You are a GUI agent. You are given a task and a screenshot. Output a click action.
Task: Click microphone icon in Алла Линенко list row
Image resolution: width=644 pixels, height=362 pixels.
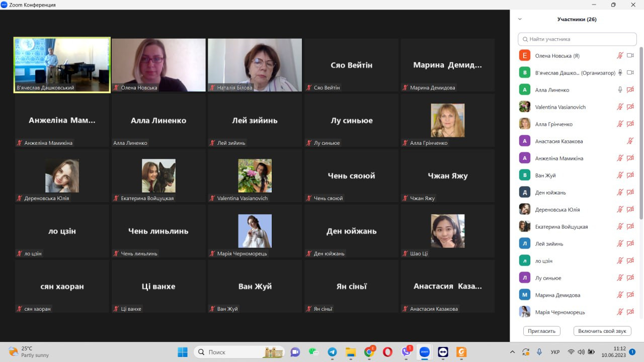click(x=620, y=90)
